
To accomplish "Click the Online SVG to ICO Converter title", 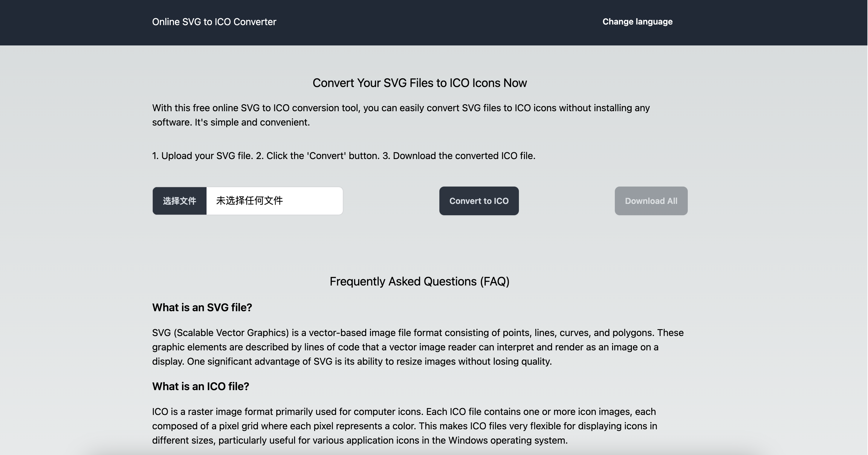I will click(x=214, y=22).
